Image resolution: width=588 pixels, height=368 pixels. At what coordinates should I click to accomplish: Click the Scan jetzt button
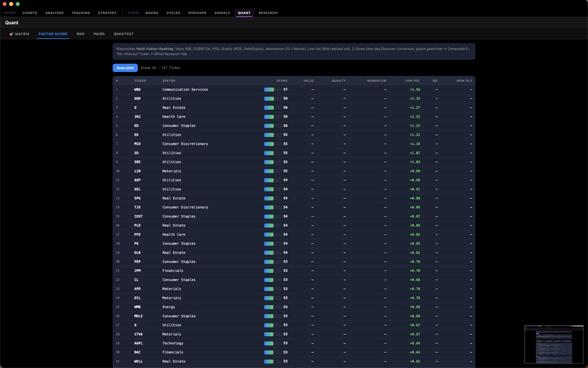pos(125,68)
